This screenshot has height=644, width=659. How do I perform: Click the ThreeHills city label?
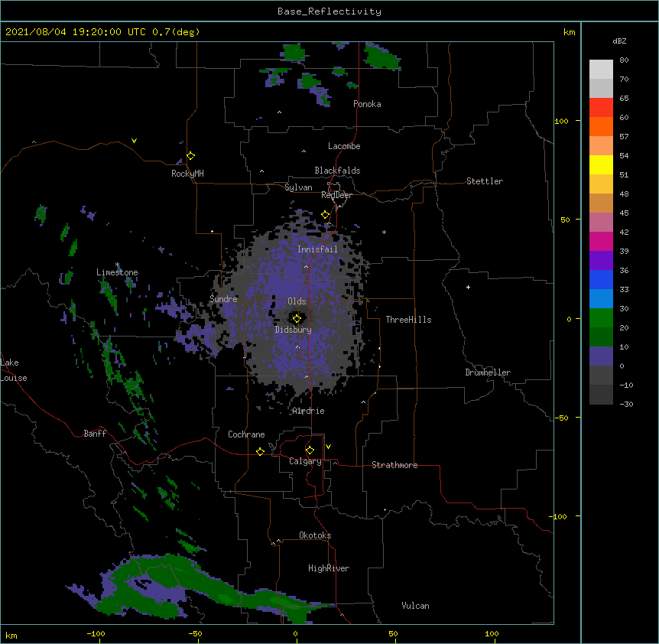point(408,320)
